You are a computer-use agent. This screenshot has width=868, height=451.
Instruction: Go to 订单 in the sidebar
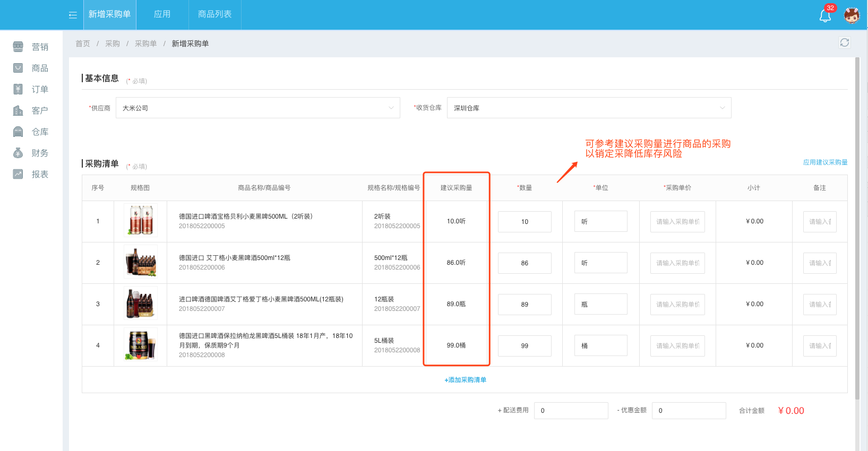pyautogui.click(x=31, y=89)
